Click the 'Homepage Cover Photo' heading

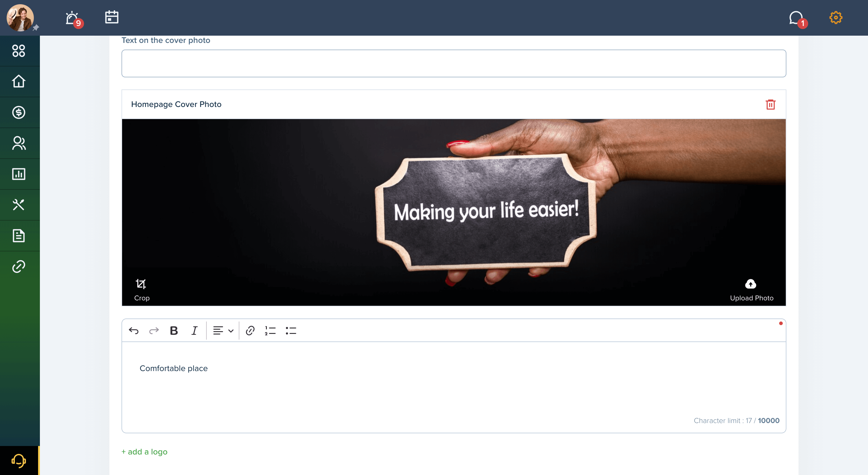point(176,104)
